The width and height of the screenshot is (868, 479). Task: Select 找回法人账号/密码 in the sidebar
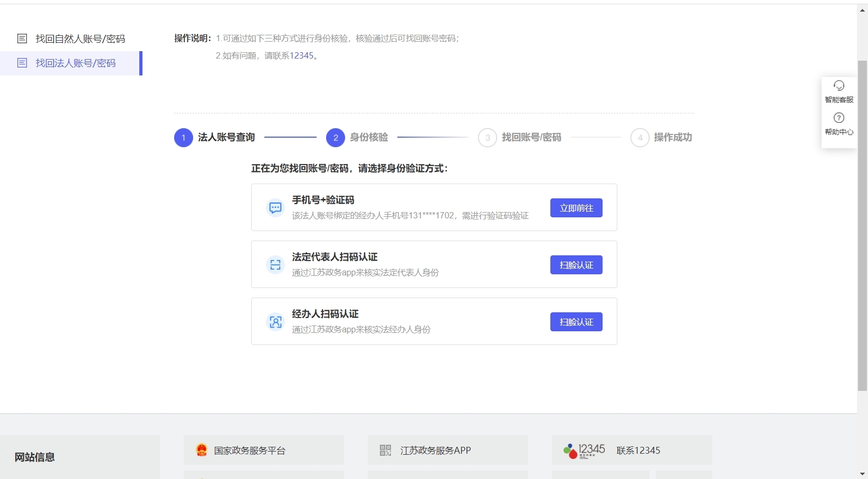pos(75,63)
